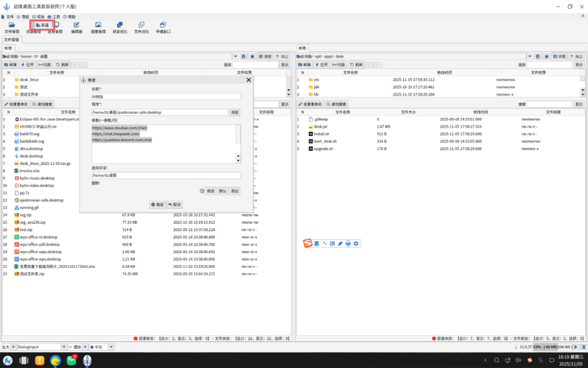The image size is (588, 368).
Task: Click the Sogou input method S logo
Action: pyautogui.click(x=308, y=243)
